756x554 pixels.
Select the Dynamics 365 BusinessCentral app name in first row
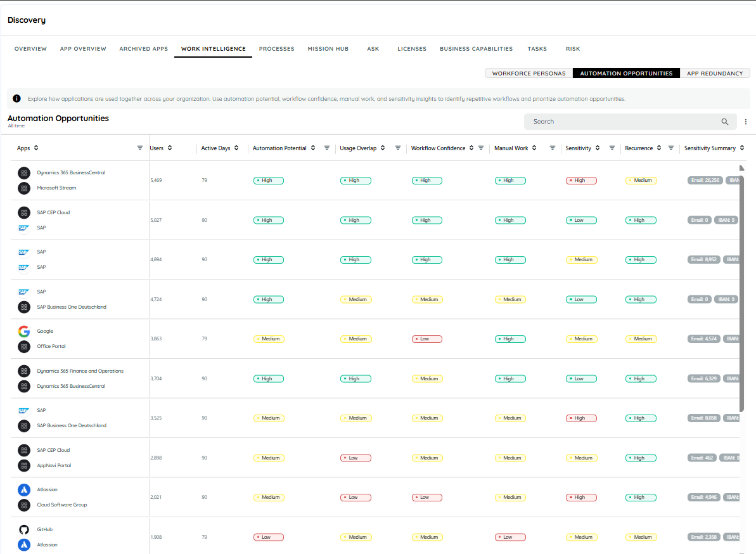point(71,172)
